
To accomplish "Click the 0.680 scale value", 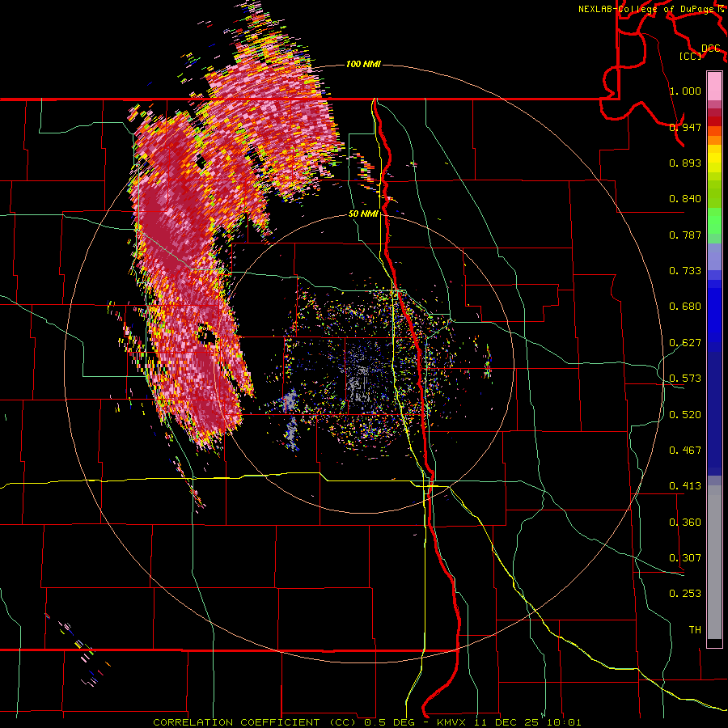I will point(685,307).
